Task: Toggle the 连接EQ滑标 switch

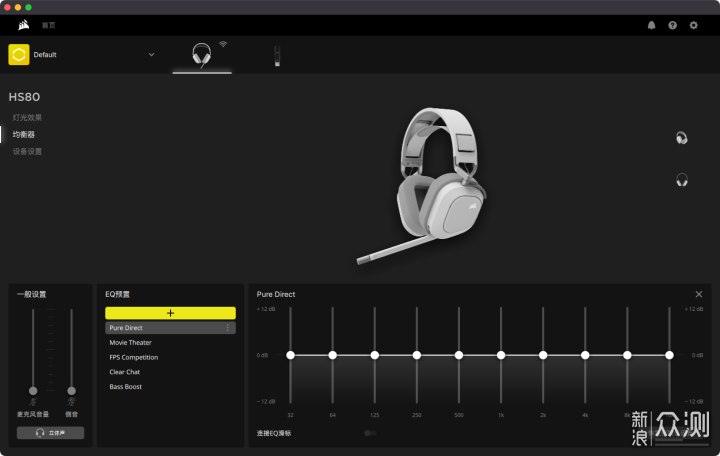Action: coord(370,433)
